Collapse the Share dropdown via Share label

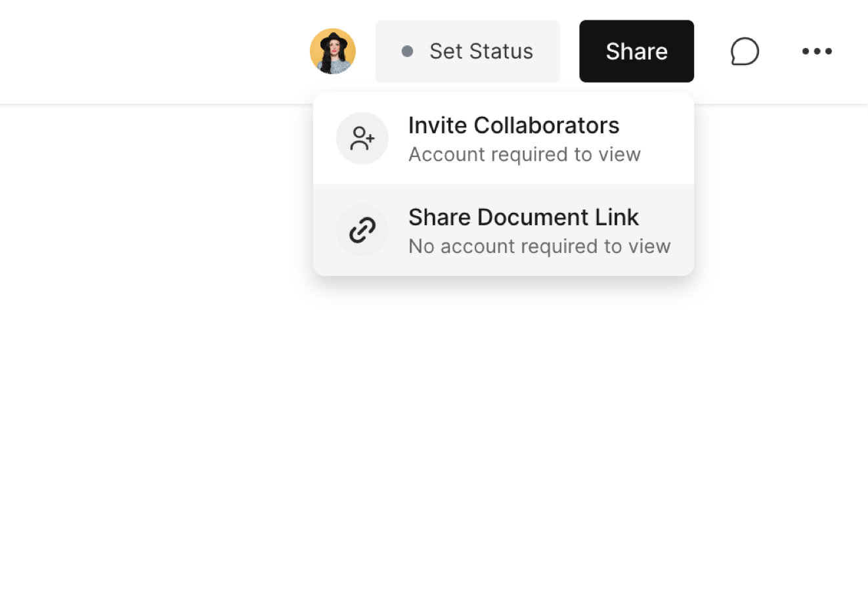[x=636, y=51]
